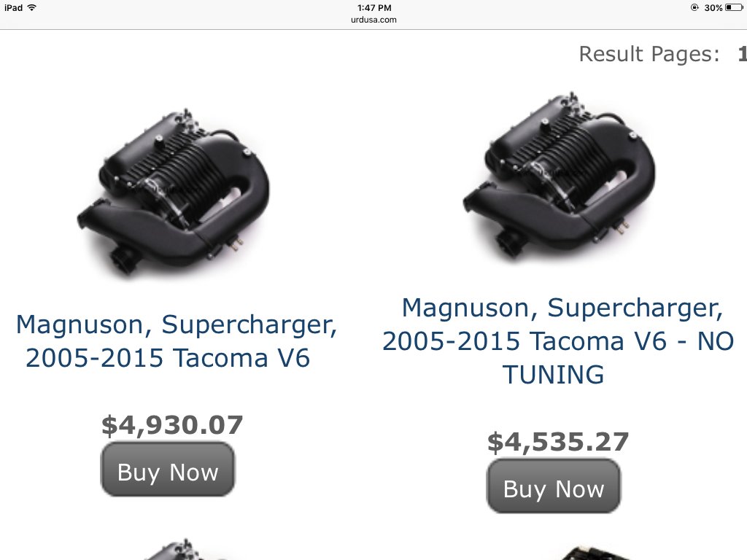
Task: Tap the TUNING word in the product title
Action: tap(553, 374)
